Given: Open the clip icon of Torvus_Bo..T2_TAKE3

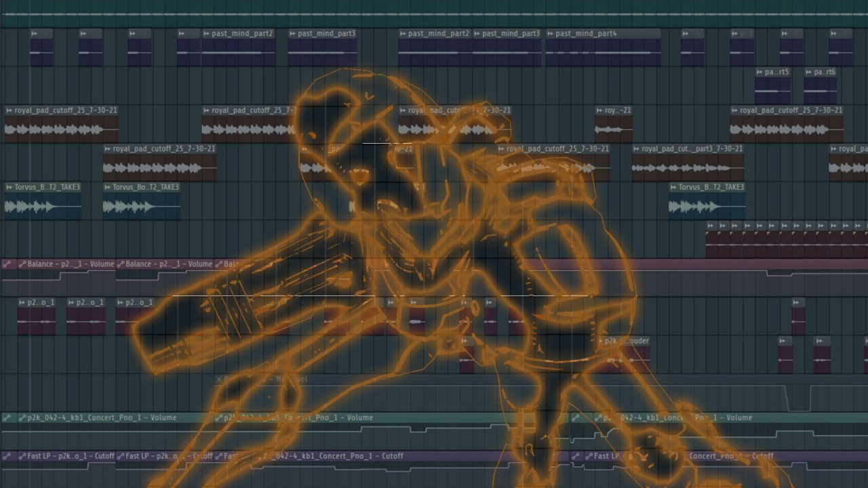Looking at the screenshot, I should coord(107,187).
